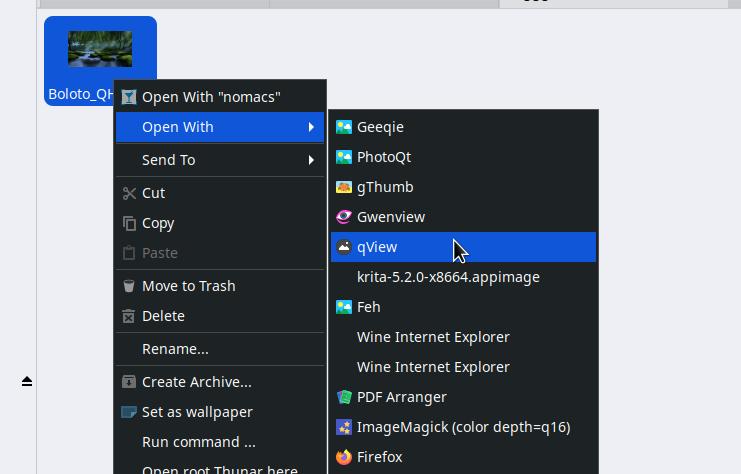This screenshot has height=474, width=741.
Task: Choose Copy from context menu
Action: click(x=220, y=223)
